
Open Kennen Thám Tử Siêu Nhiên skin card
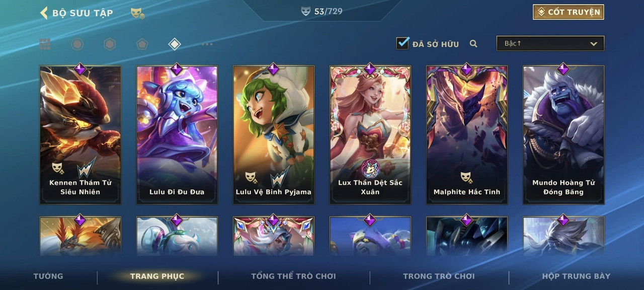point(80,134)
